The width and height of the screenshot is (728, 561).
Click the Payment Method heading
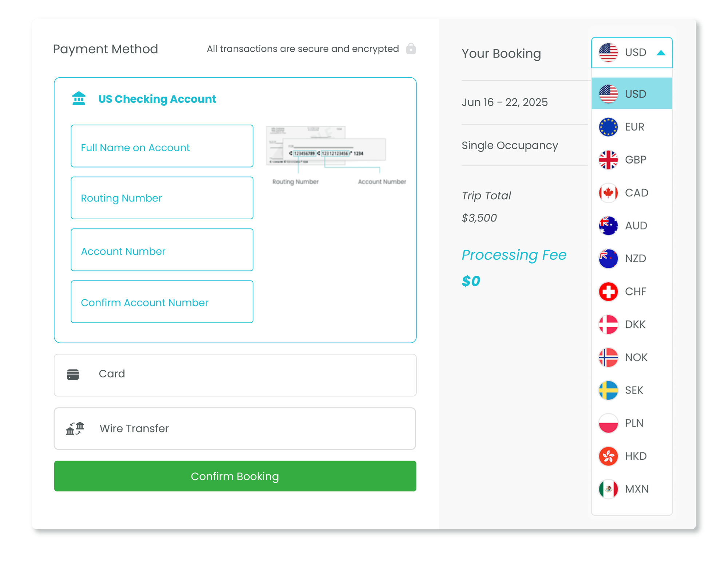[105, 48]
